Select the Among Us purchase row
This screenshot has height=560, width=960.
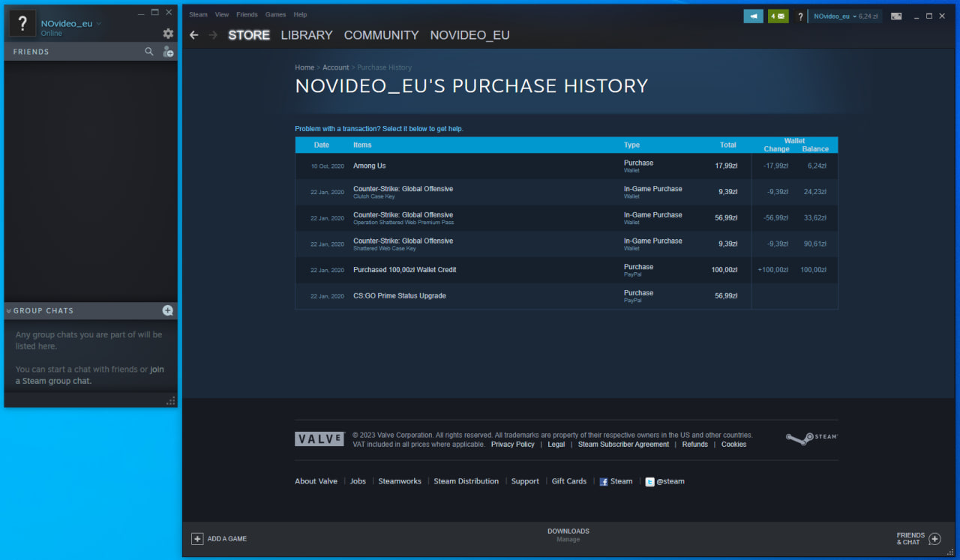pyautogui.click(x=566, y=166)
